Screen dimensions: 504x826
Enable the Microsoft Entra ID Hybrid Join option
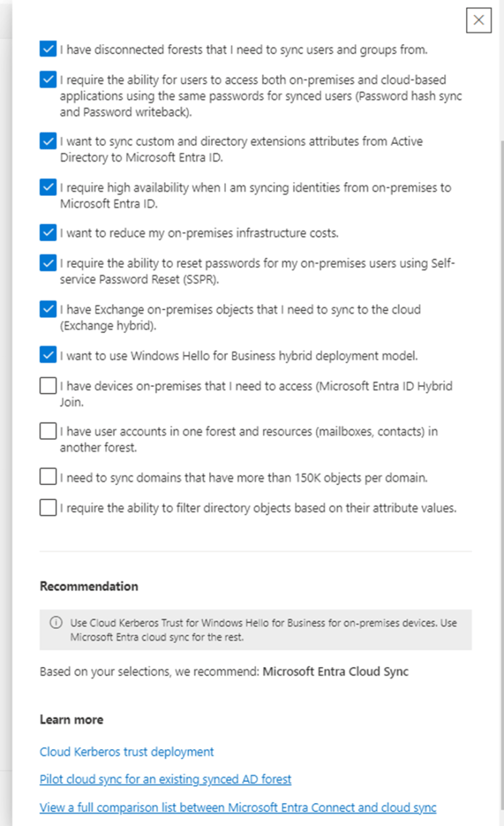coord(47,386)
